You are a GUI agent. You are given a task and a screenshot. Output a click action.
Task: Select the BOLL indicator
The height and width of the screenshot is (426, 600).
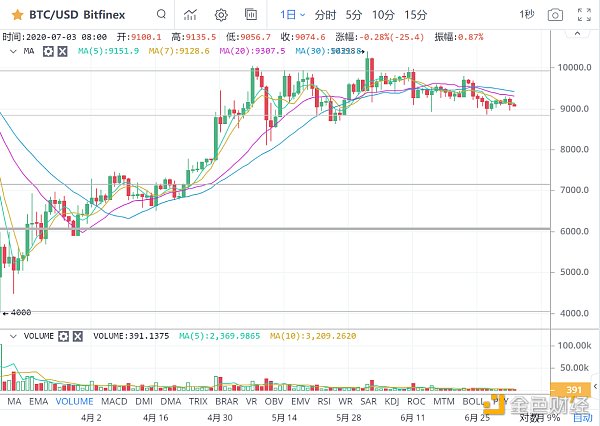pos(473,402)
